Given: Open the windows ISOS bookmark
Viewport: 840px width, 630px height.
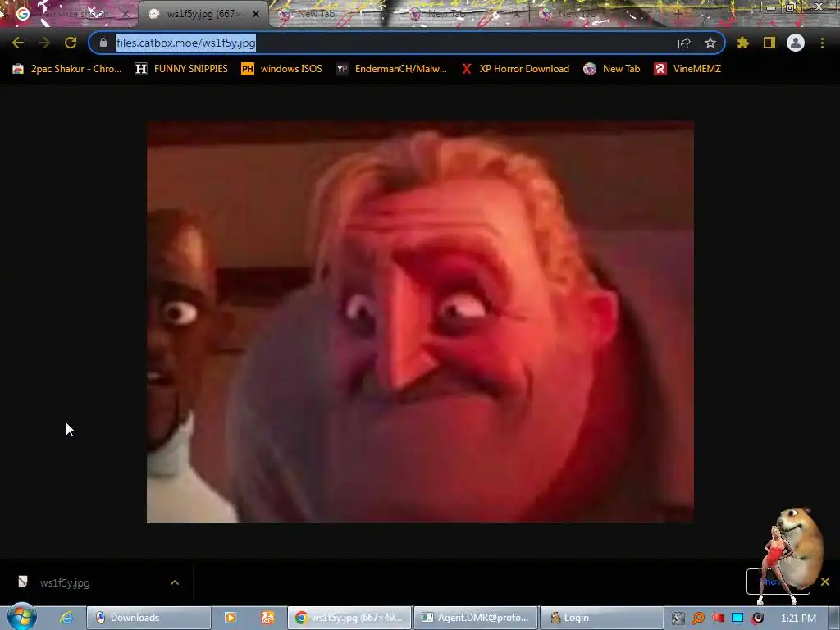Looking at the screenshot, I should (282, 69).
